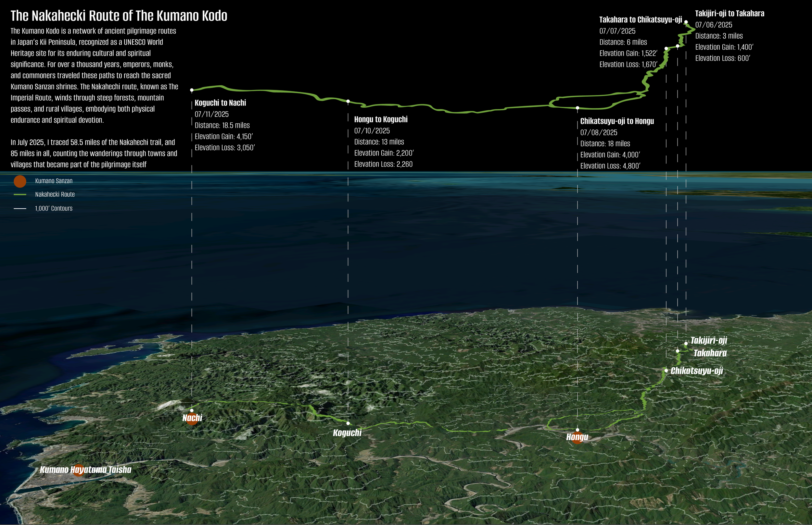Click the white 1,000' Contours legend line
The height and width of the screenshot is (525, 812).
tap(20, 208)
